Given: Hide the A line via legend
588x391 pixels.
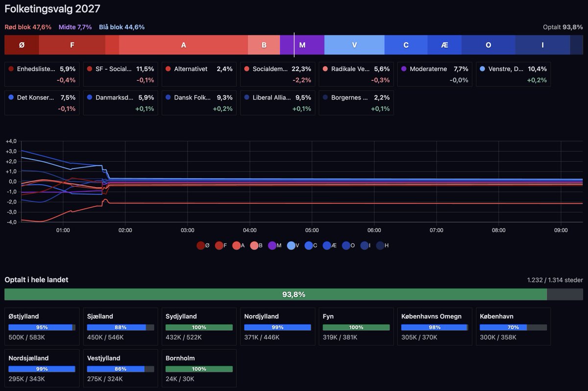Looking at the screenshot, I should 239,245.
